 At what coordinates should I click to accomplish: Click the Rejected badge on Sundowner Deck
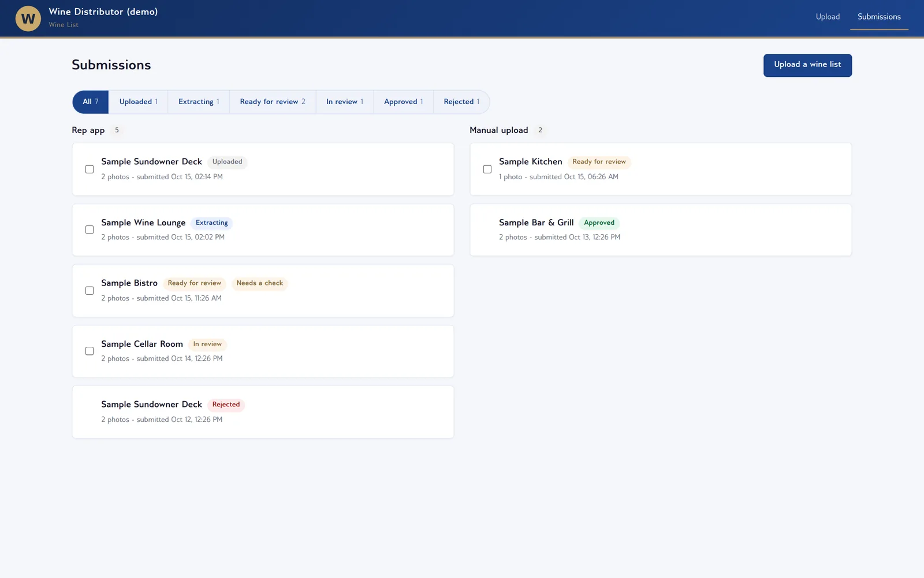pos(226,405)
